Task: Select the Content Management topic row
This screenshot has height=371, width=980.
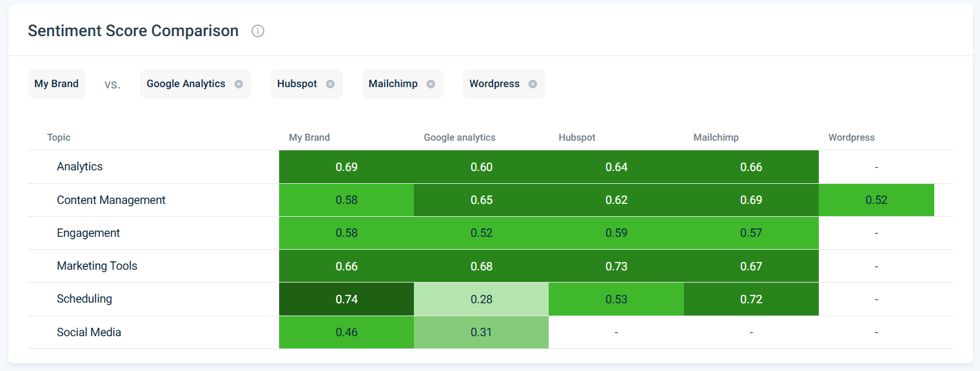Action: click(x=491, y=200)
